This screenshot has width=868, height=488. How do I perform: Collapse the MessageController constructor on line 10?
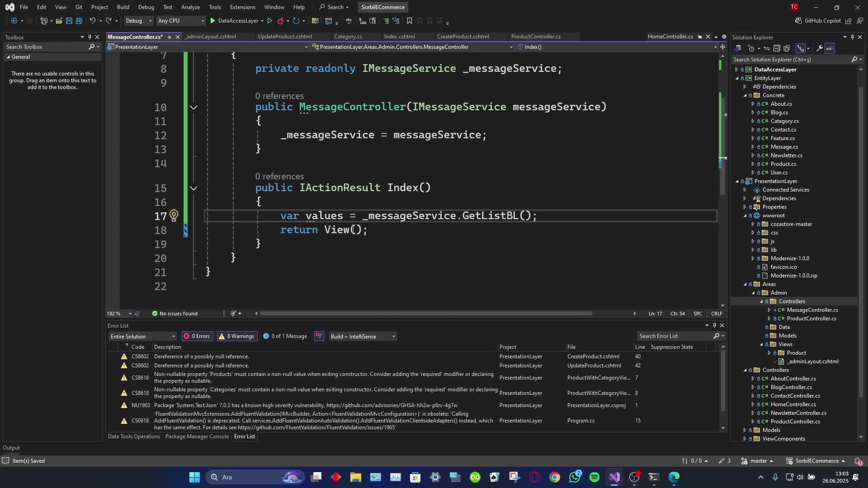(193, 108)
